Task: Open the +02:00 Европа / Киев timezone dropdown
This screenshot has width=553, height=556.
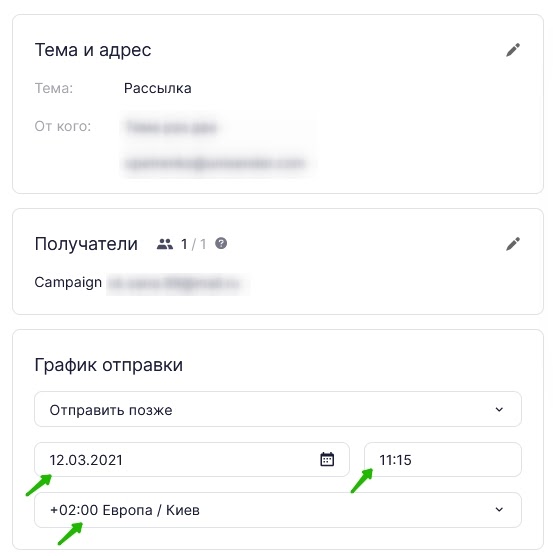Action: (278, 510)
